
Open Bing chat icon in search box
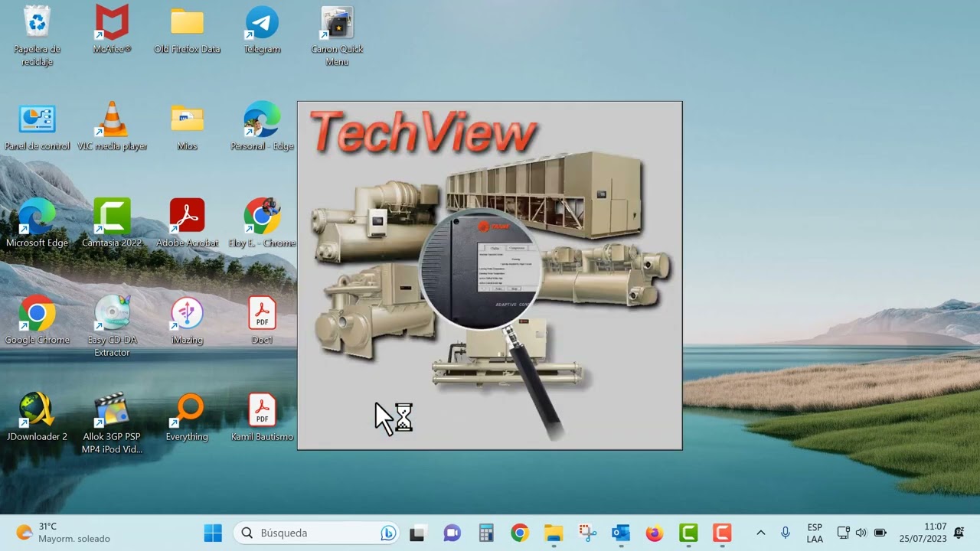(387, 533)
